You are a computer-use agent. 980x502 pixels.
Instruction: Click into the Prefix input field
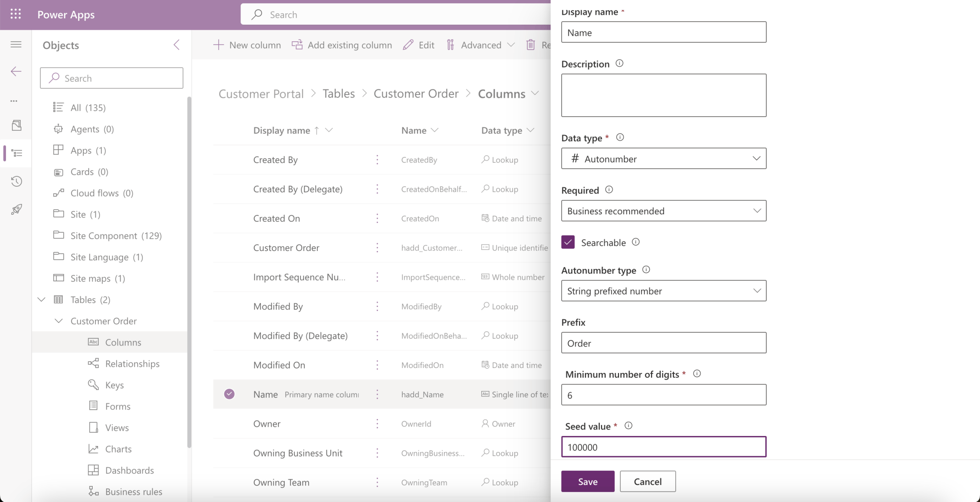(x=663, y=343)
